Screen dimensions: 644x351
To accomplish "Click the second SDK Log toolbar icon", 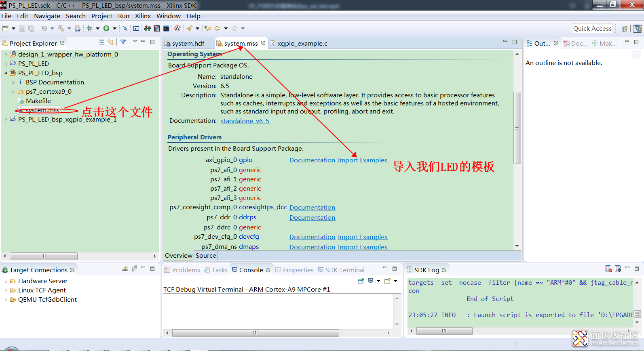I will [x=618, y=269].
